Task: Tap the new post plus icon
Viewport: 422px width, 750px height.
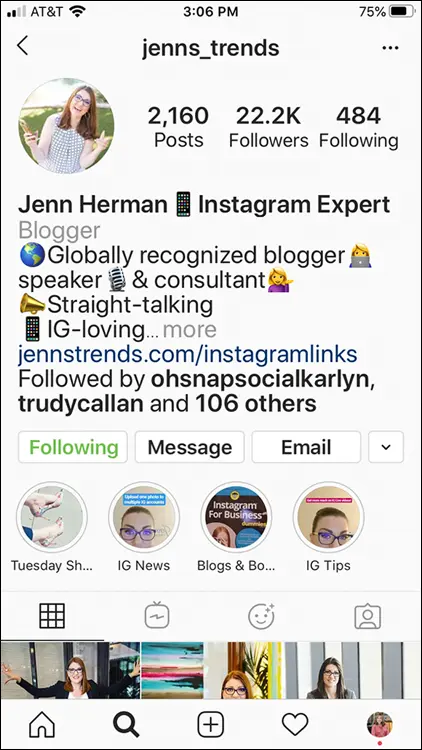Action: 211,724
